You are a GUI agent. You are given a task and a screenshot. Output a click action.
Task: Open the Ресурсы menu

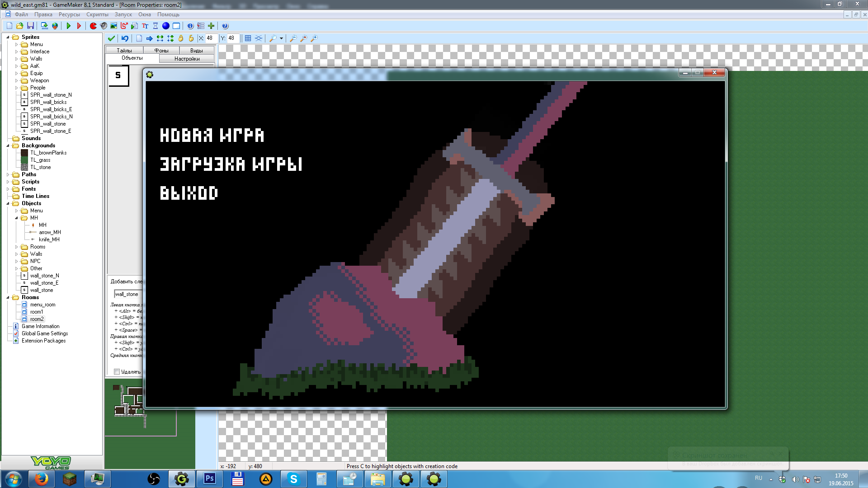point(69,14)
